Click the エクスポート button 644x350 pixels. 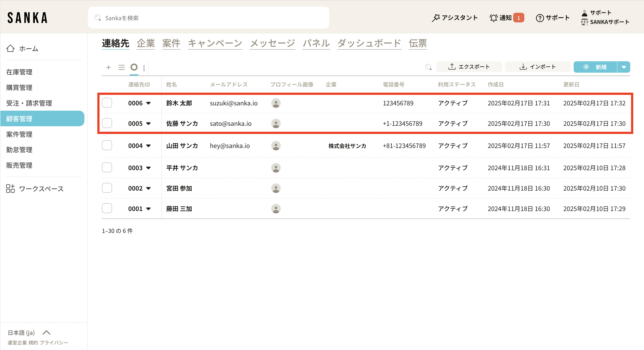469,67
